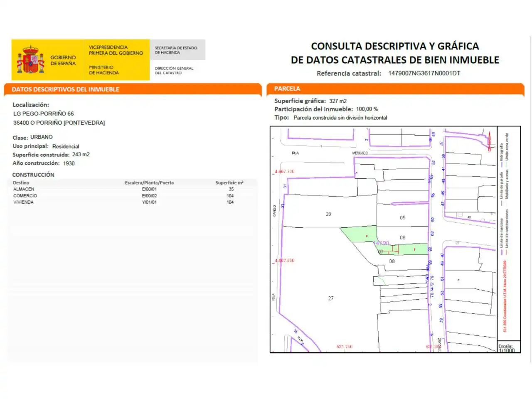Image resolution: width=532 pixels, height=399 pixels.
Task: Click the 'URBANO' class value
Action: 42,137
